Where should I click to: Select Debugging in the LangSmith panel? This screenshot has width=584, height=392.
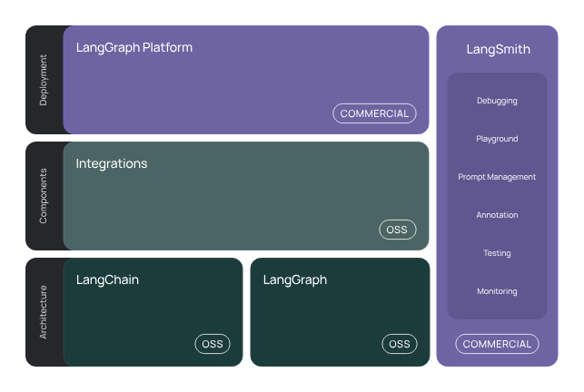point(497,101)
